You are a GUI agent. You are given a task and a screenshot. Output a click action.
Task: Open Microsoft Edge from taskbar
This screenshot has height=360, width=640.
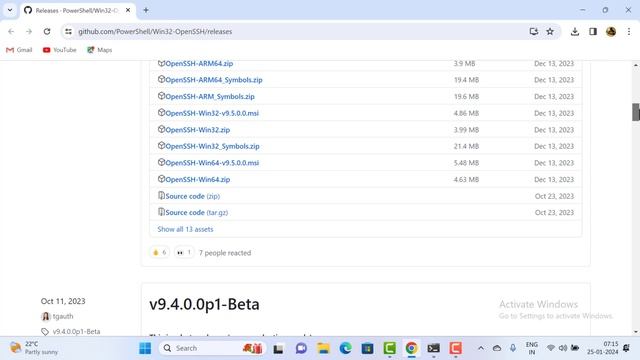(345, 348)
